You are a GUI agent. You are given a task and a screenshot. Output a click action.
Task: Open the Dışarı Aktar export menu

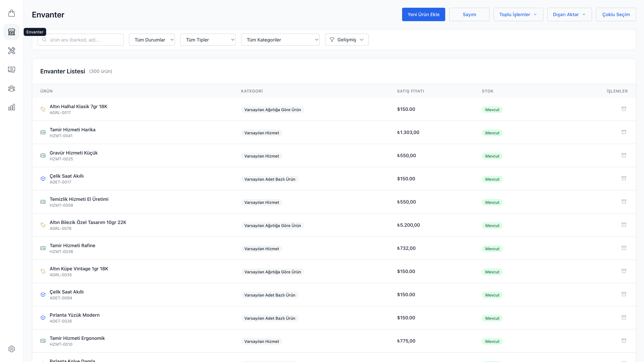click(569, 14)
